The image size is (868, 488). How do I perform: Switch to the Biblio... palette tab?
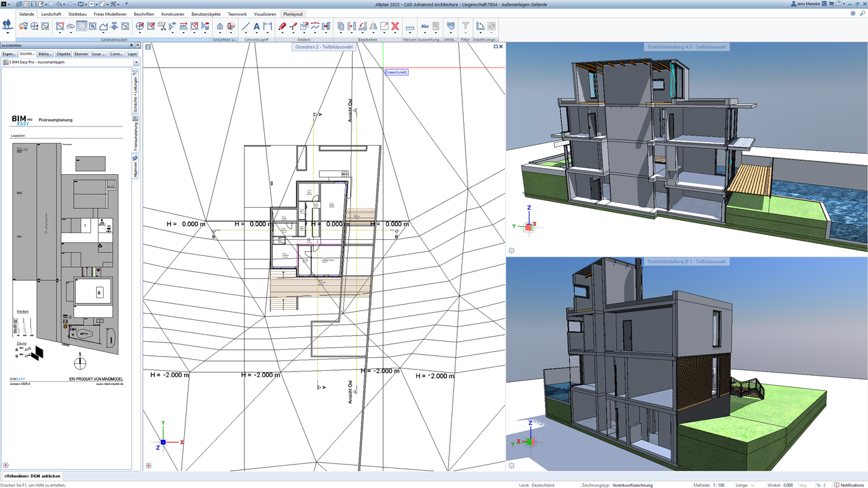[x=45, y=54]
